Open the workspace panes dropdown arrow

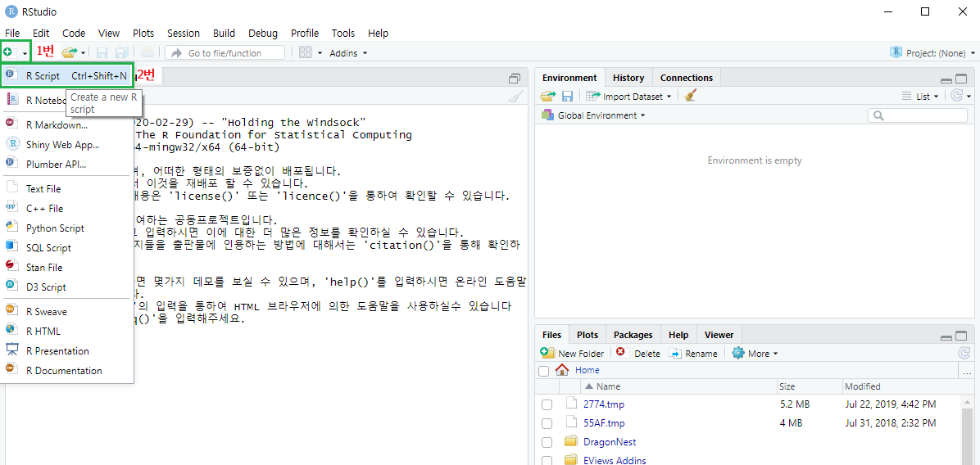tap(320, 53)
